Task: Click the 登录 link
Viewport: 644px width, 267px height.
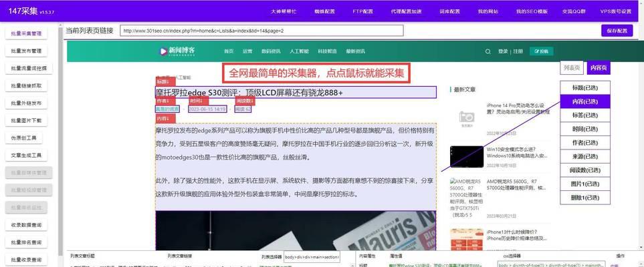Action: (503, 51)
